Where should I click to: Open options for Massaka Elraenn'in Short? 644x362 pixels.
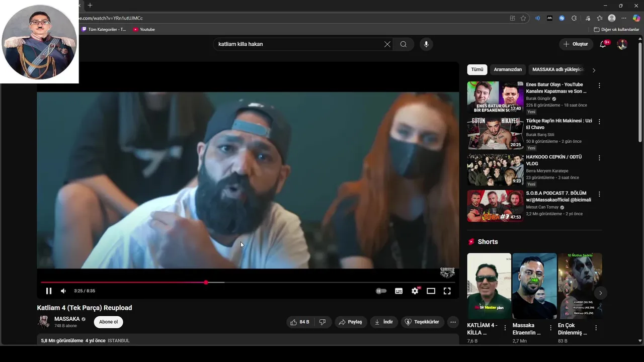point(550,328)
